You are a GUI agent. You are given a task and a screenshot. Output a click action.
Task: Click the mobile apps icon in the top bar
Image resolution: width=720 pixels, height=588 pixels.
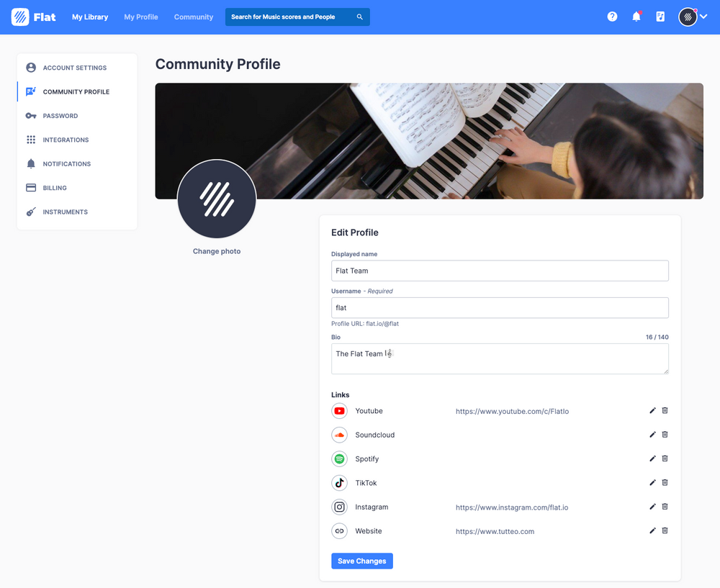660,16
